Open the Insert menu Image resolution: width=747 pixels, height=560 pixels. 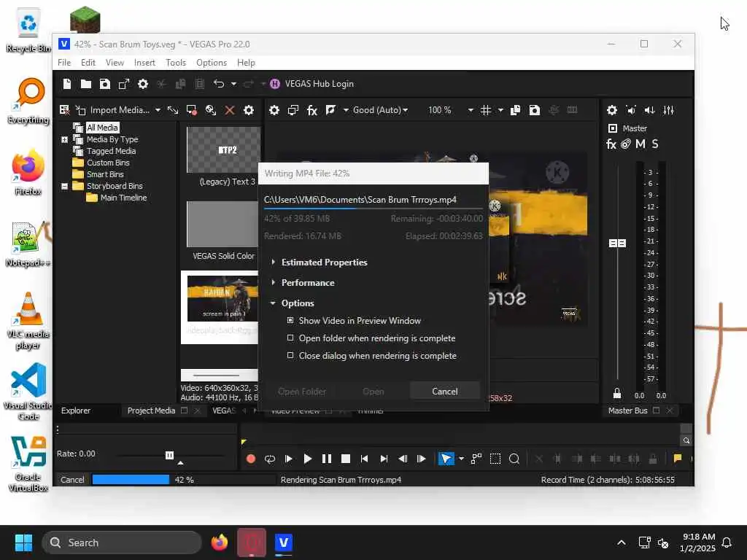pos(144,63)
